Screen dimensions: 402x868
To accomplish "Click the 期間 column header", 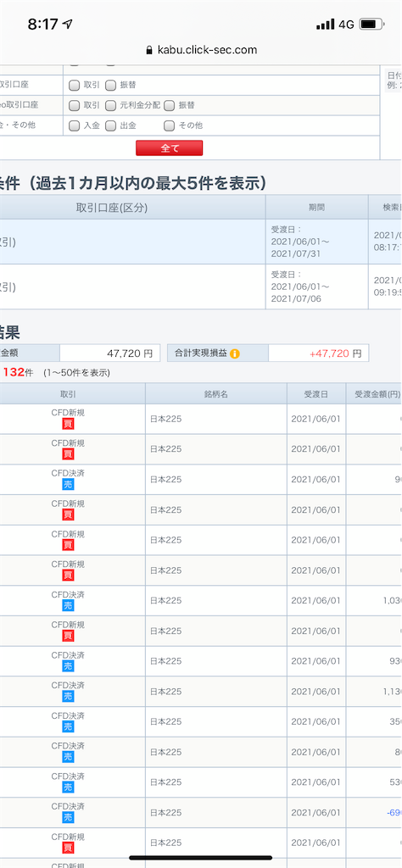I will pyautogui.click(x=316, y=208).
